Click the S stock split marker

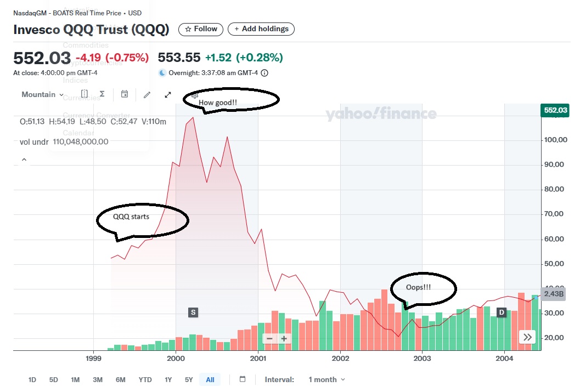coord(193,313)
